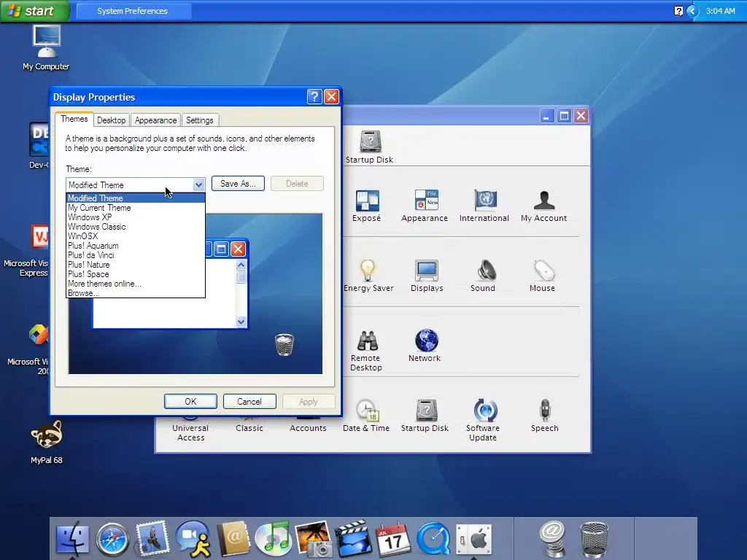Open International preferences

[484, 206]
